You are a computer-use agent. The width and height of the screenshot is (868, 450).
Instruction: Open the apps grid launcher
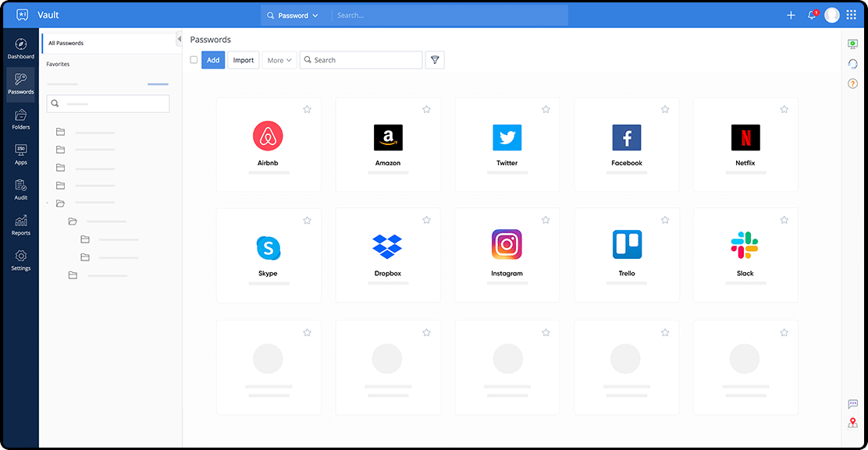[x=852, y=15]
